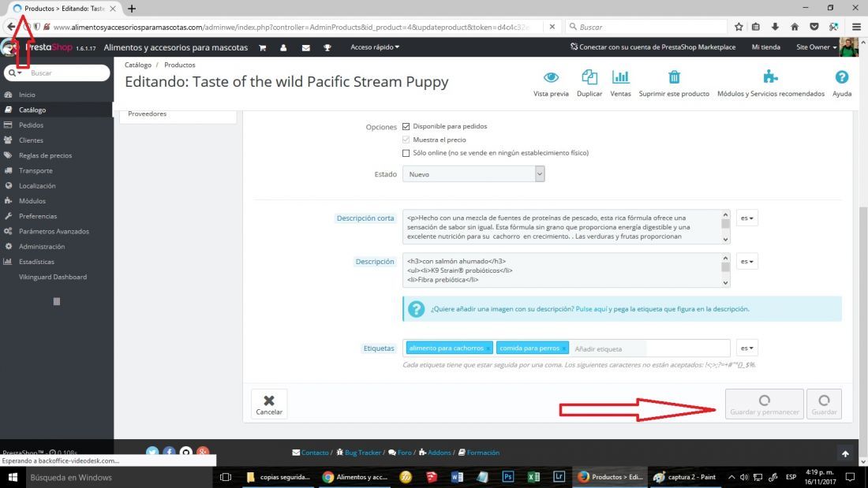This screenshot has height=488, width=868.
Task: Click inside the Descripción corta text area
Action: click(561, 227)
